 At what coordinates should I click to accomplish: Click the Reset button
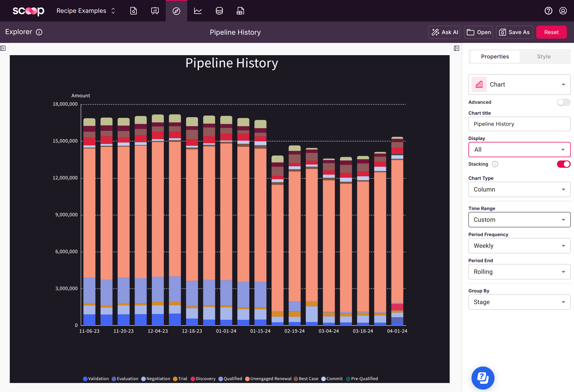click(x=551, y=32)
